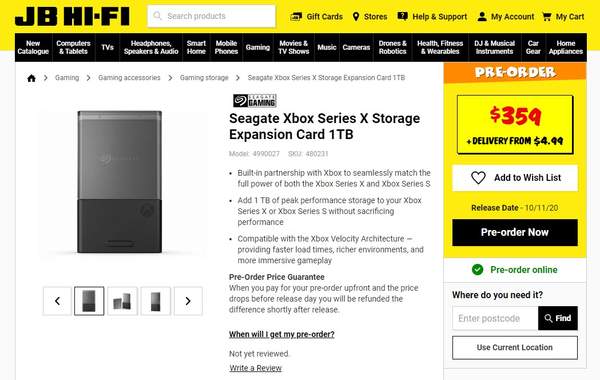
Task: Select second product thumbnail image
Action: click(x=122, y=301)
